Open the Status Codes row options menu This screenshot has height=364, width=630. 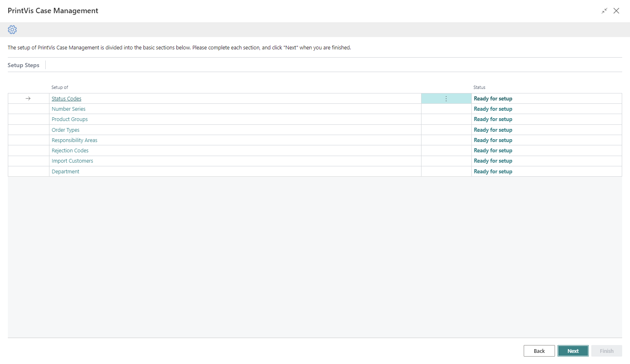pos(446,99)
